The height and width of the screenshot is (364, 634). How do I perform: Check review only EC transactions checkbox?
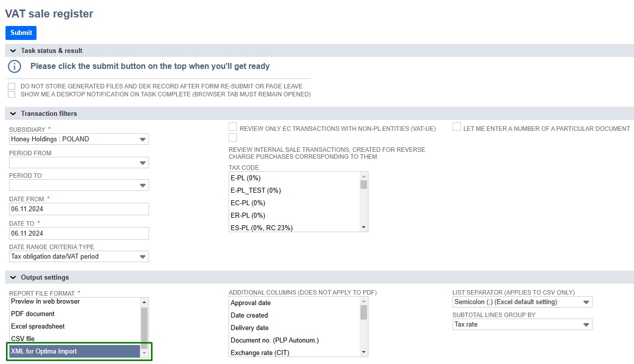[232, 127]
